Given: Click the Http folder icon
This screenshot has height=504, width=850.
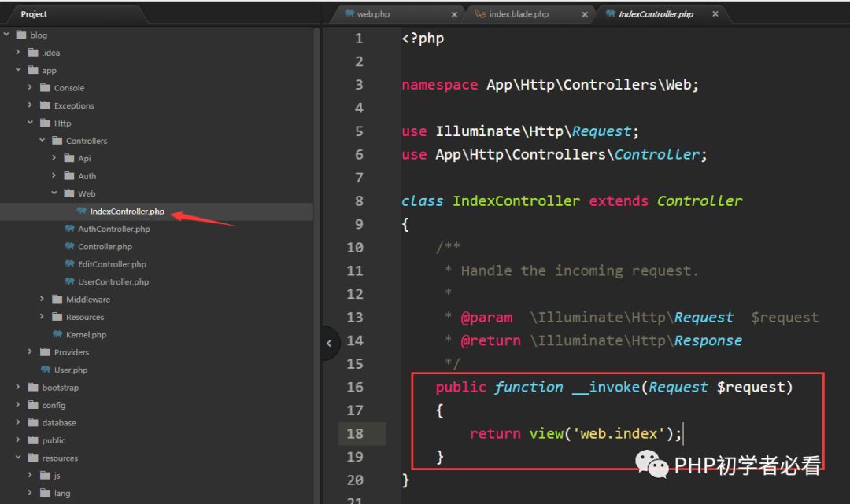Looking at the screenshot, I should (x=45, y=123).
